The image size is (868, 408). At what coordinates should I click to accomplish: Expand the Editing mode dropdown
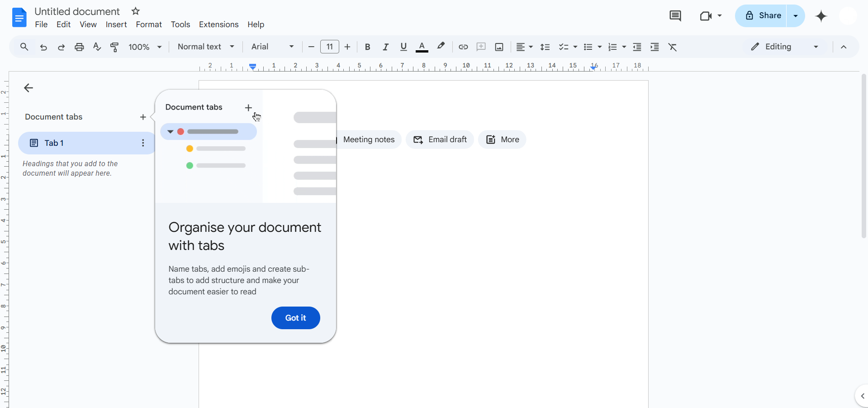(785, 47)
